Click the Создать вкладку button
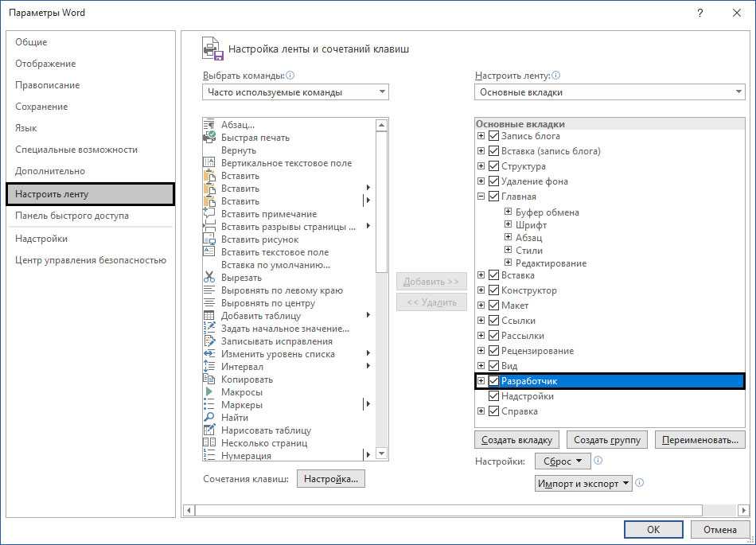 click(x=517, y=440)
